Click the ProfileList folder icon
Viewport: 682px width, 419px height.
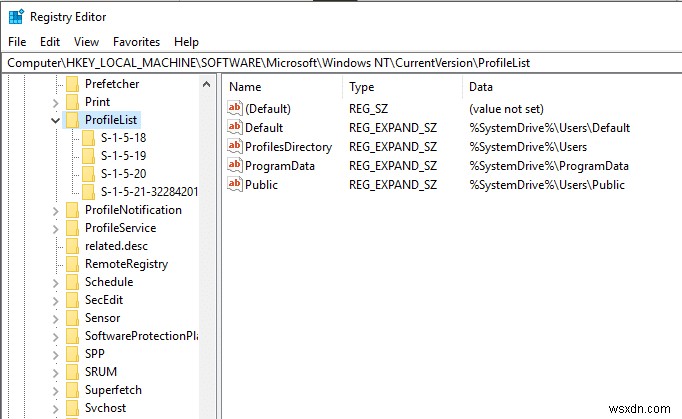[72, 120]
